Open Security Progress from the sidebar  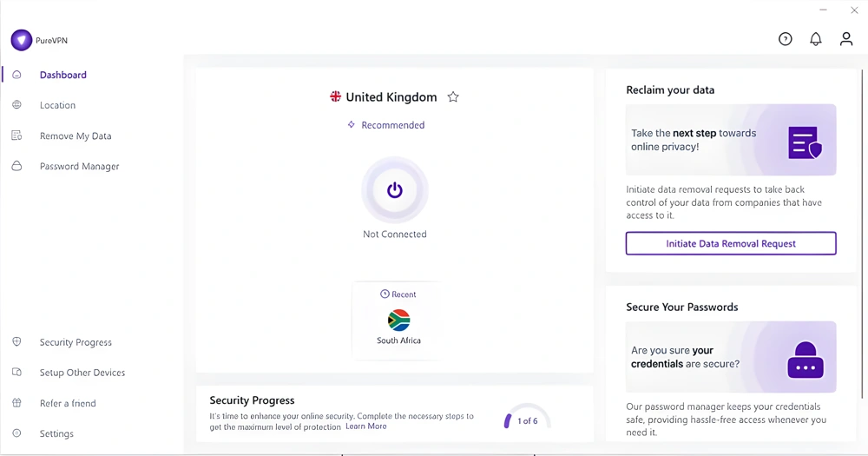pos(76,342)
